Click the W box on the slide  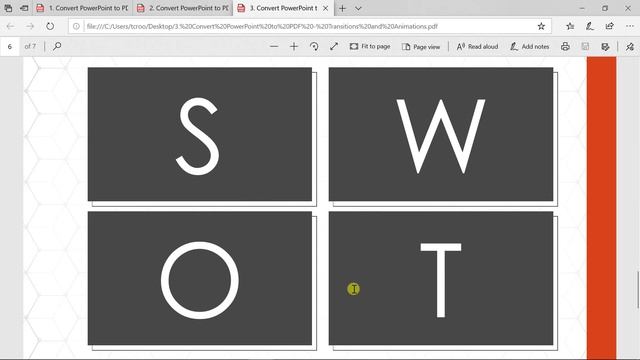[x=441, y=134]
